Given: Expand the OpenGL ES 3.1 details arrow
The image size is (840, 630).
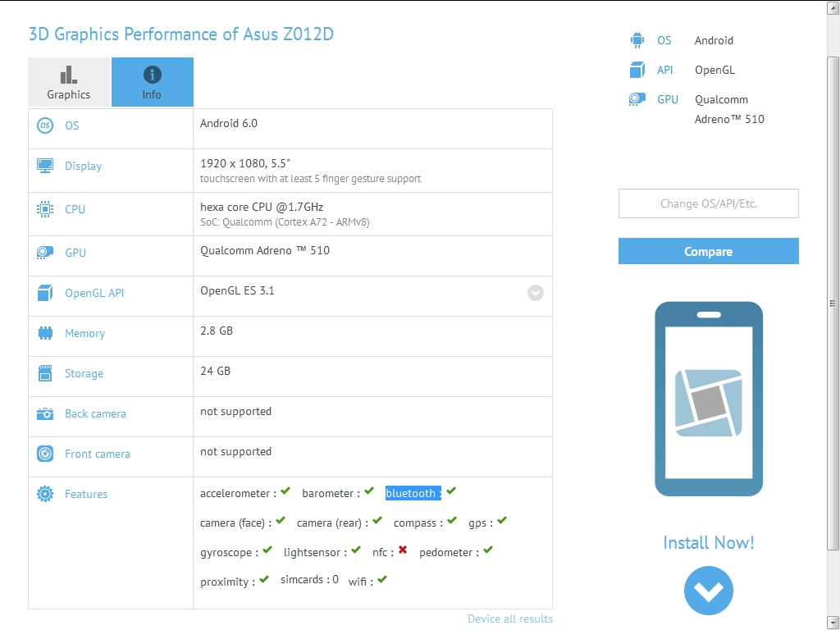Looking at the screenshot, I should (536, 293).
